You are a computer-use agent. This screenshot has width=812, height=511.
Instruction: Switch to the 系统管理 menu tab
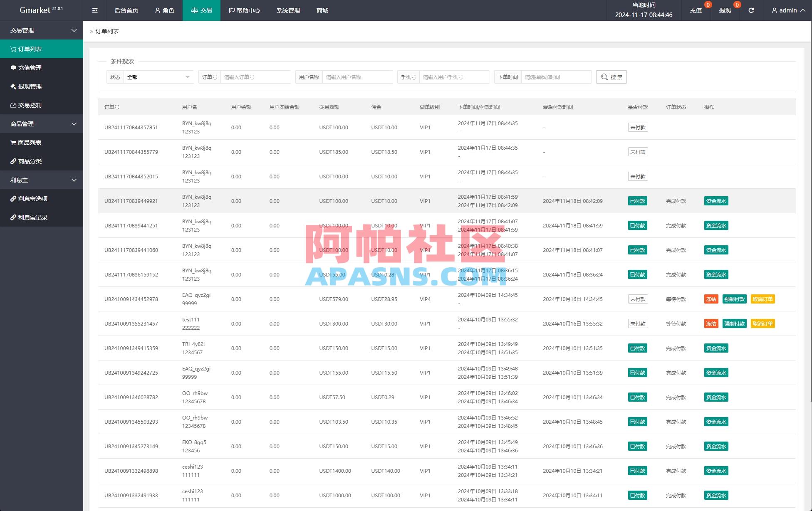tap(288, 10)
